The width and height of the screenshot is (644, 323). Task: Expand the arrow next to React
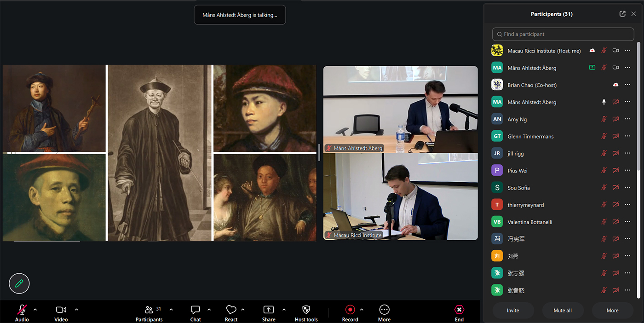243,310
